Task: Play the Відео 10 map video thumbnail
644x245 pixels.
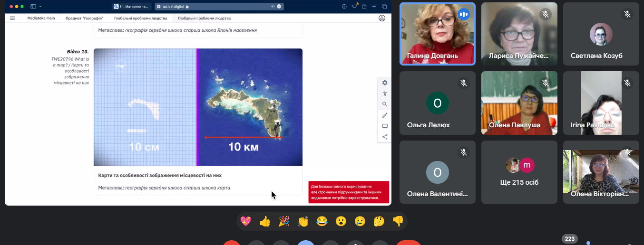Action: (x=198, y=107)
